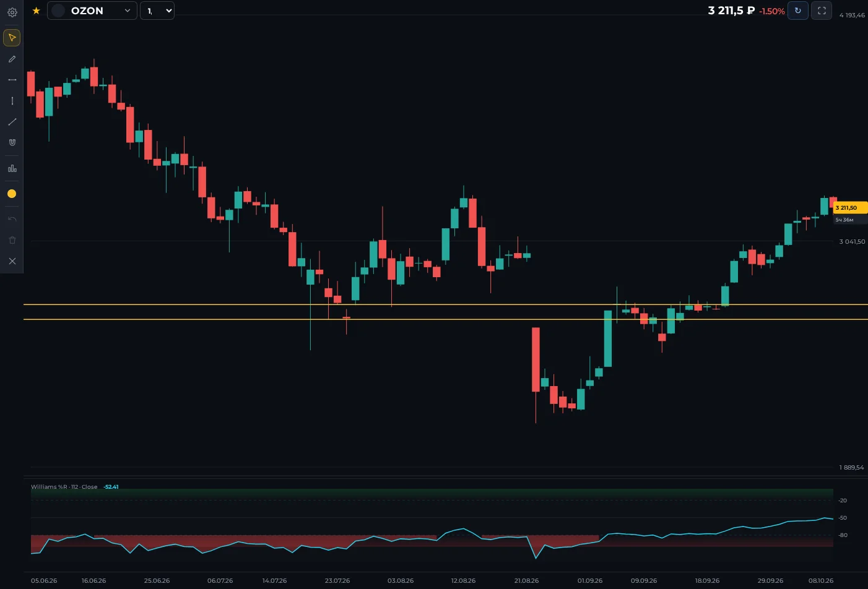Click the 14.07.26 date label
This screenshot has width=868, height=589.
pos(274,580)
